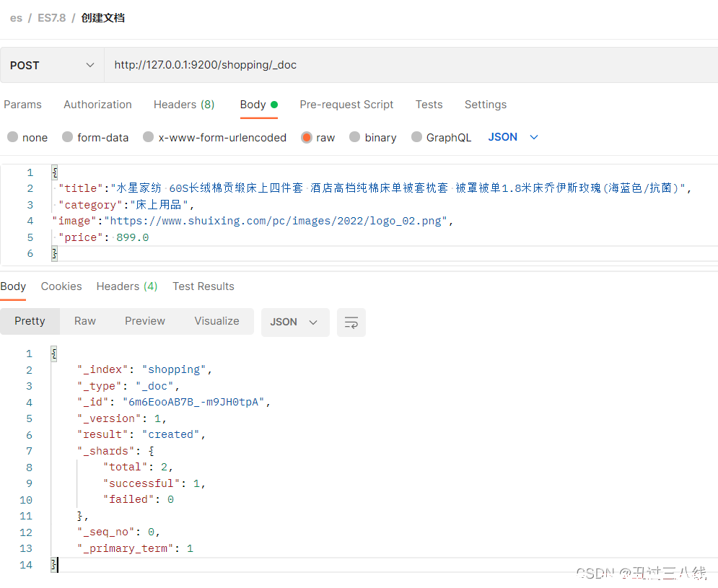
Task: Open the Authorization tab
Action: pyautogui.click(x=97, y=105)
